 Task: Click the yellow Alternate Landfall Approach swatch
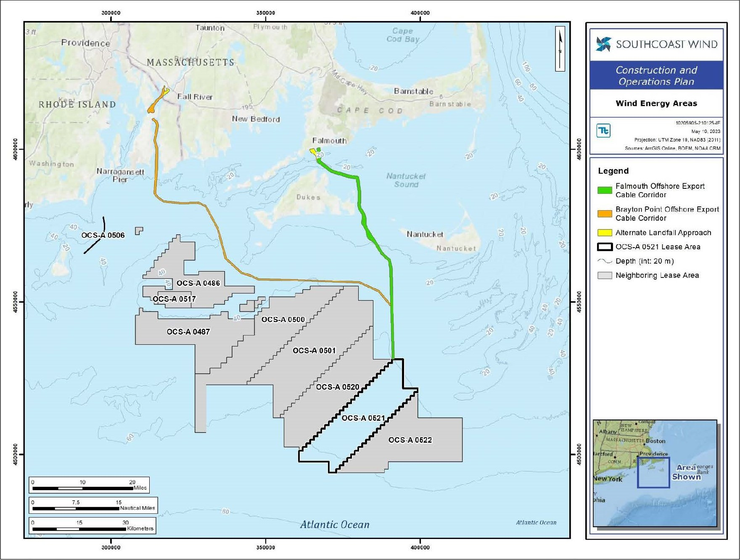pos(605,232)
